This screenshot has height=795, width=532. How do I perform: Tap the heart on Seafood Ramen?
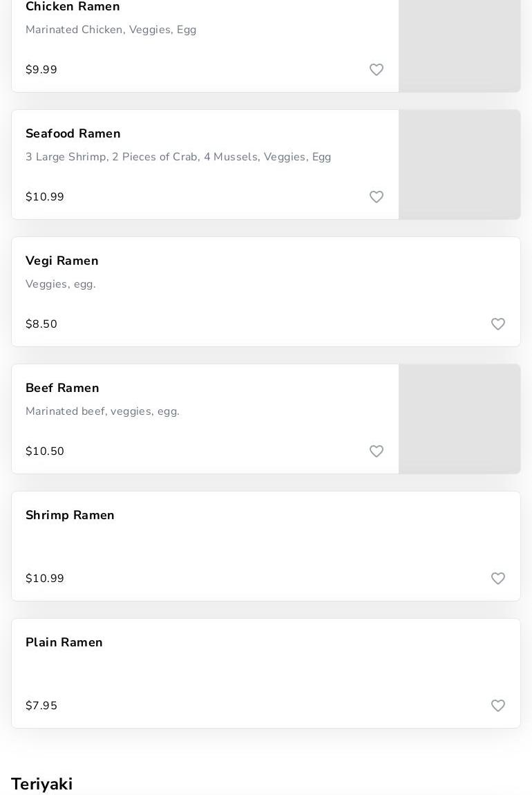point(377,197)
